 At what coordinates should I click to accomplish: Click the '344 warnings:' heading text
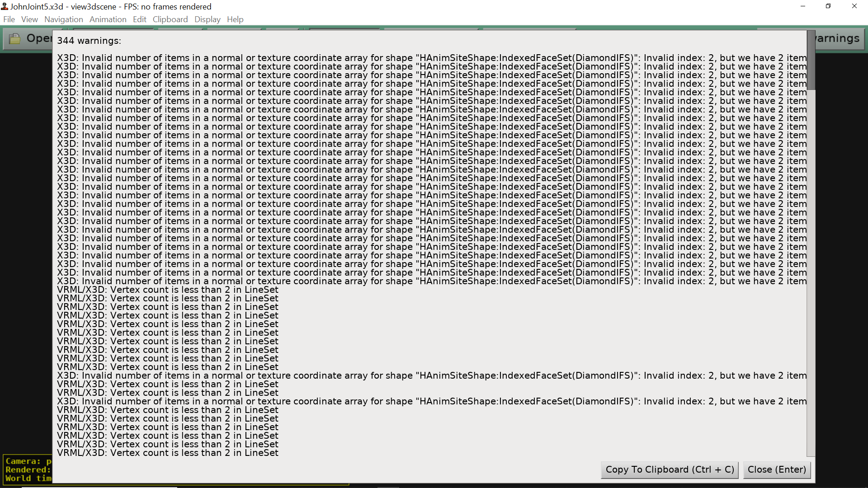89,41
